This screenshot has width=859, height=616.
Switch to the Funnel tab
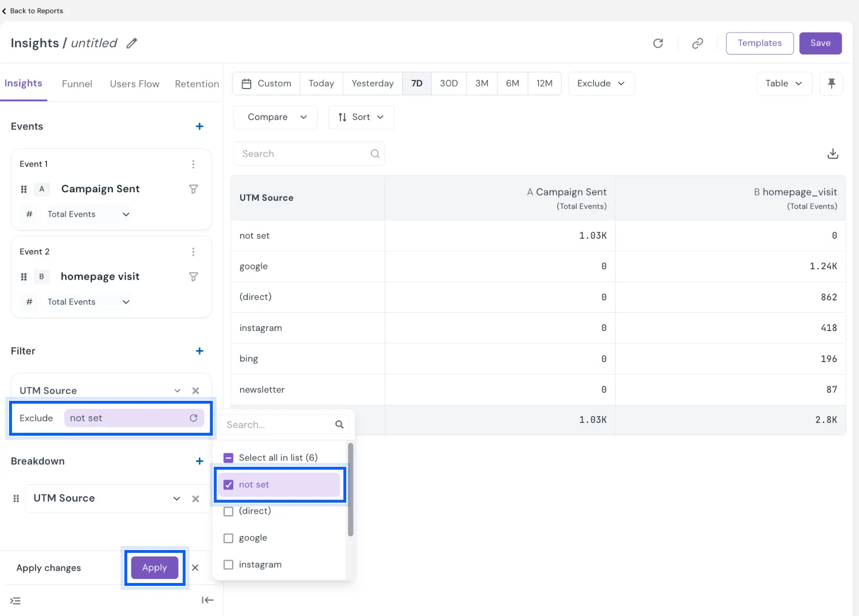click(77, 84)
